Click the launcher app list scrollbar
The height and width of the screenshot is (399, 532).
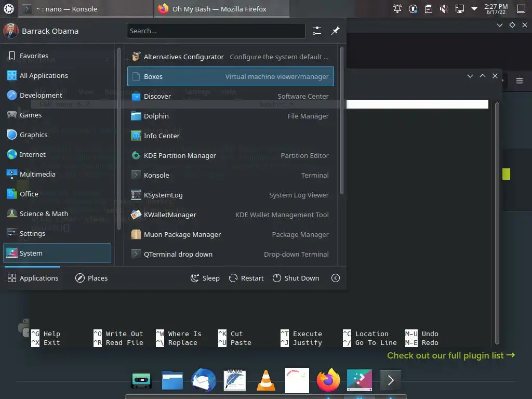[342, 121]
